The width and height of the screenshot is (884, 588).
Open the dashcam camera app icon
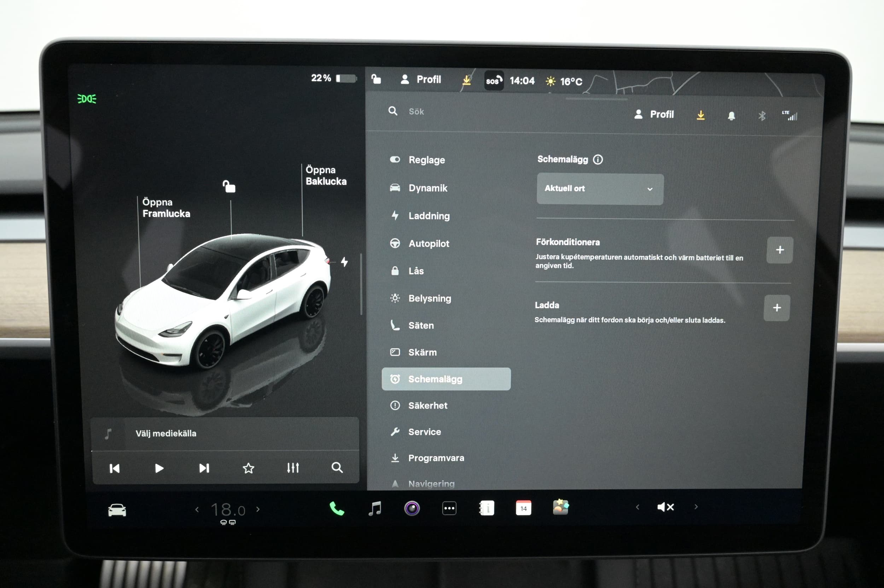(412, 509)
